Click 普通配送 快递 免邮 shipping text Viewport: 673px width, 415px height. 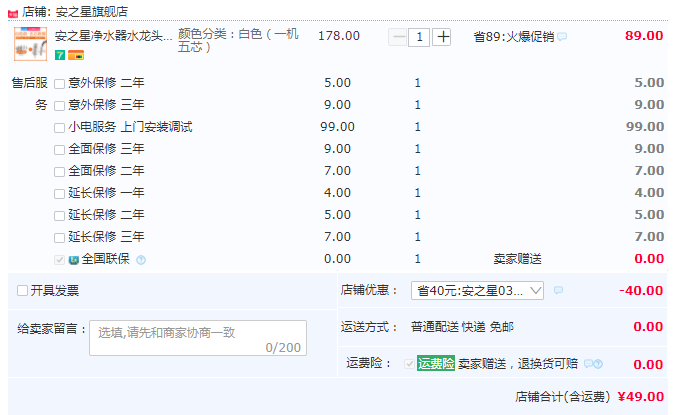[x=462, y=327]
